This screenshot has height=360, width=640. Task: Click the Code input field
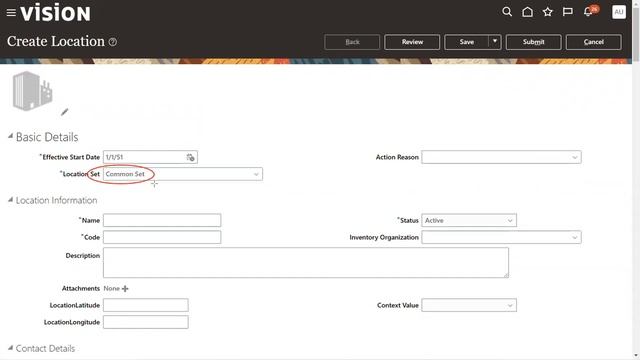162,237
